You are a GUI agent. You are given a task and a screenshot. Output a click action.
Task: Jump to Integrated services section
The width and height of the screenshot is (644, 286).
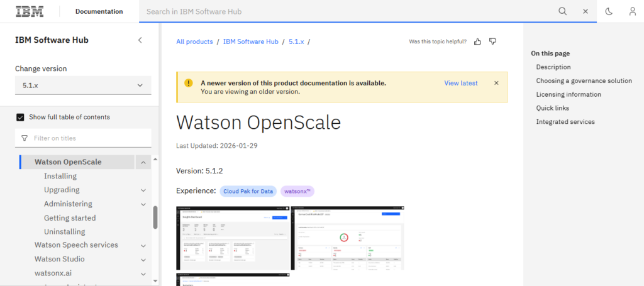(x=565, y=121)
